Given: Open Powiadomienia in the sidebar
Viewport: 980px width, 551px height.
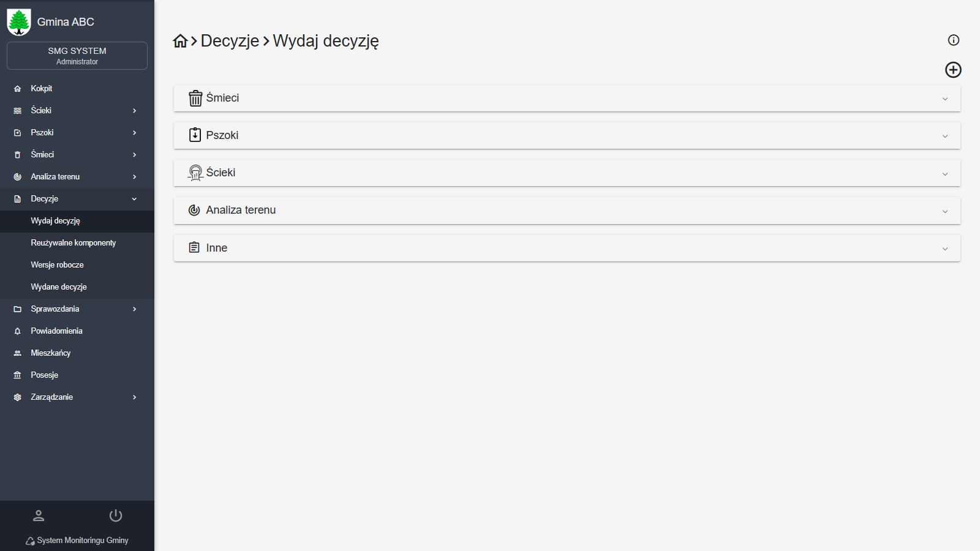Looking at the screenshot, I should (56, 331).
